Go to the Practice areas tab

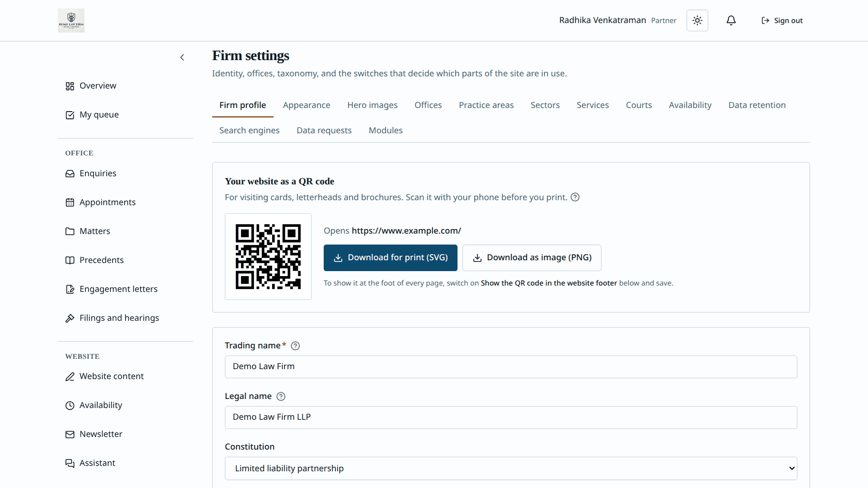(x=486, y=105)
